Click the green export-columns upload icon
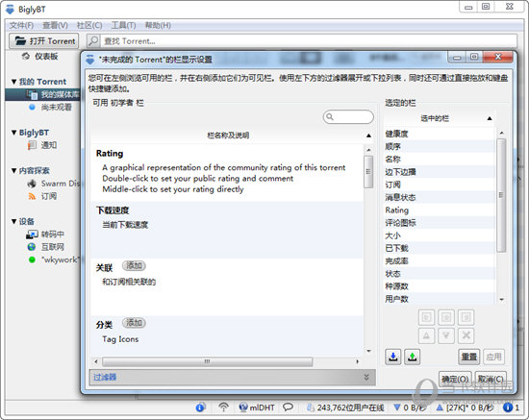Image resolution: width=529 pixels, height=420 pixels. 412,357
